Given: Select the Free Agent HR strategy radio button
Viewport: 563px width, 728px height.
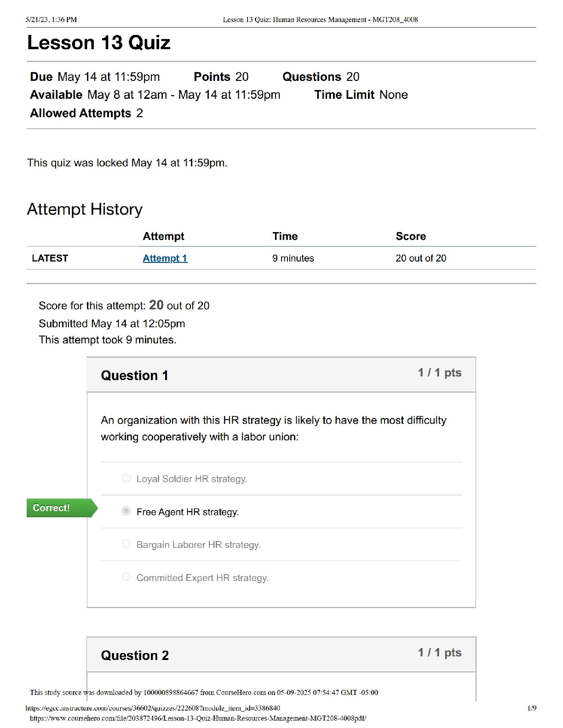Looking at the screenshot, I should (x=126, y=511).
